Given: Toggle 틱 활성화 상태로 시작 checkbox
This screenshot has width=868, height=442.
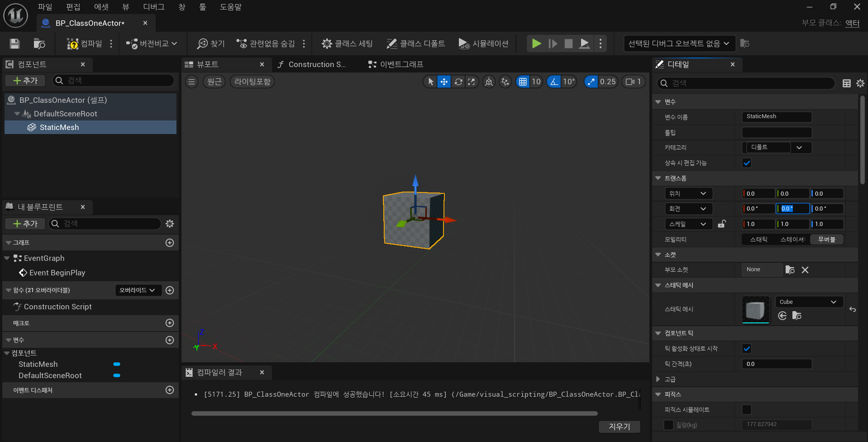Looking at the screenshot, I should (747, 349).
